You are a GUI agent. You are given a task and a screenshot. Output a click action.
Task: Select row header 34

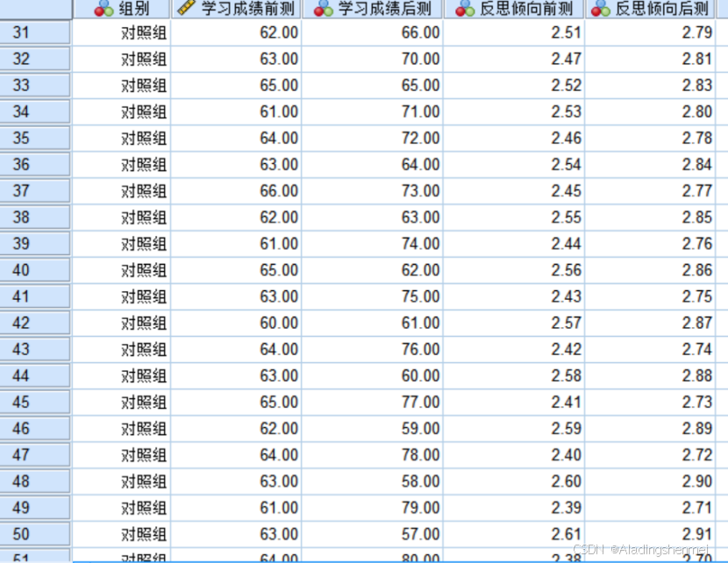(x=35, y=112)
